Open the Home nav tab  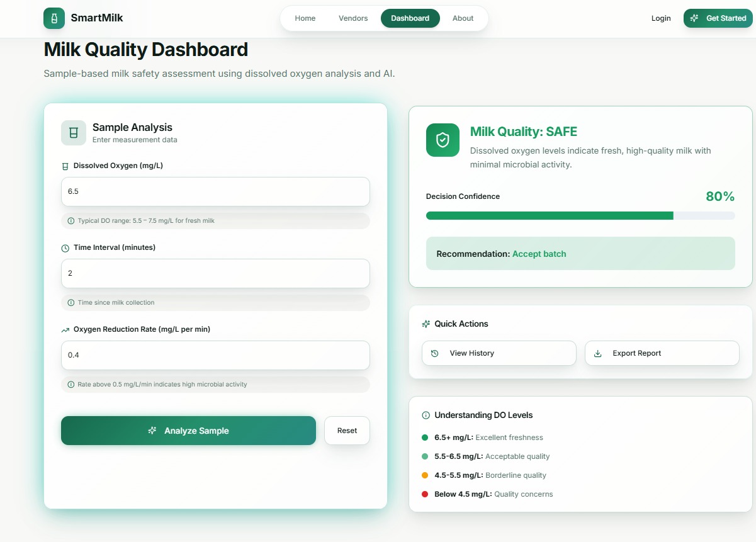click(305, 18)
